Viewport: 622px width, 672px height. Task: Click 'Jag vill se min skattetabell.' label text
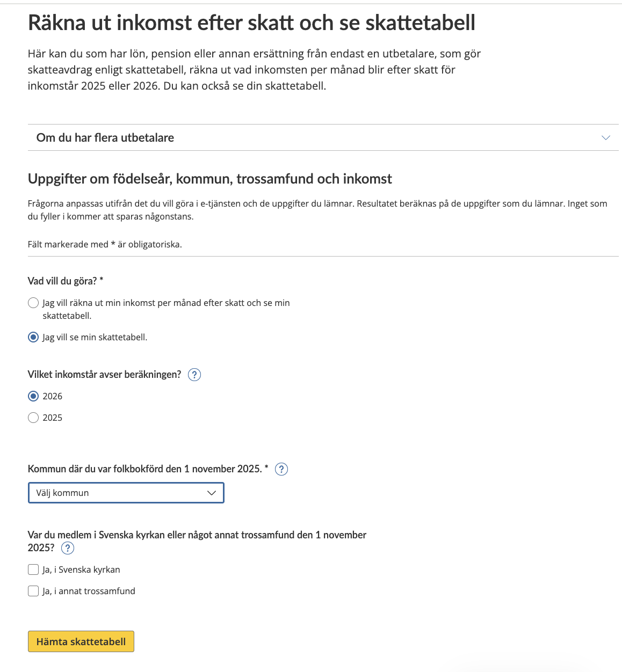click(x=95, y=337)
